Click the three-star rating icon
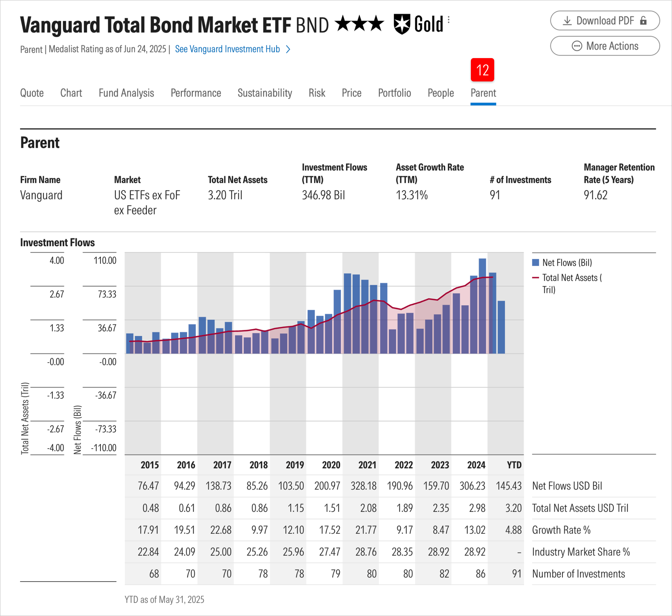Image resolution: width=672 pixels, height=616 pixels. pos(359,24)
